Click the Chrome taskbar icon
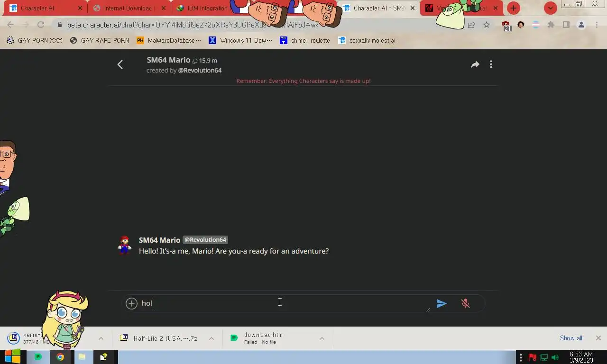The image size is (607, 364). click(60, 357)
